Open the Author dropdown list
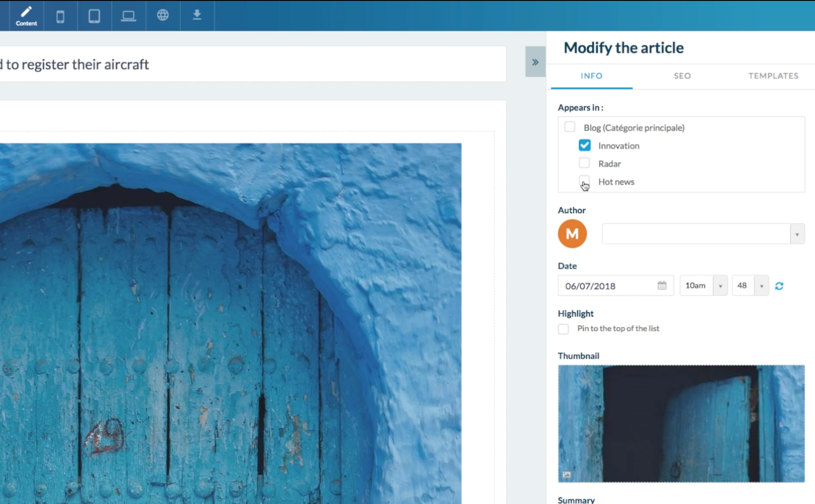The height and width of the screenshot is (504, 815). pyautogui.click(x=797, y=234)
